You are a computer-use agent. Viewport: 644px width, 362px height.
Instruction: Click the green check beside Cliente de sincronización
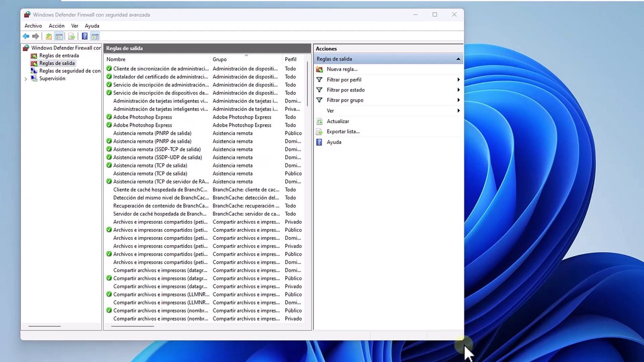click(x=109, y=68)
